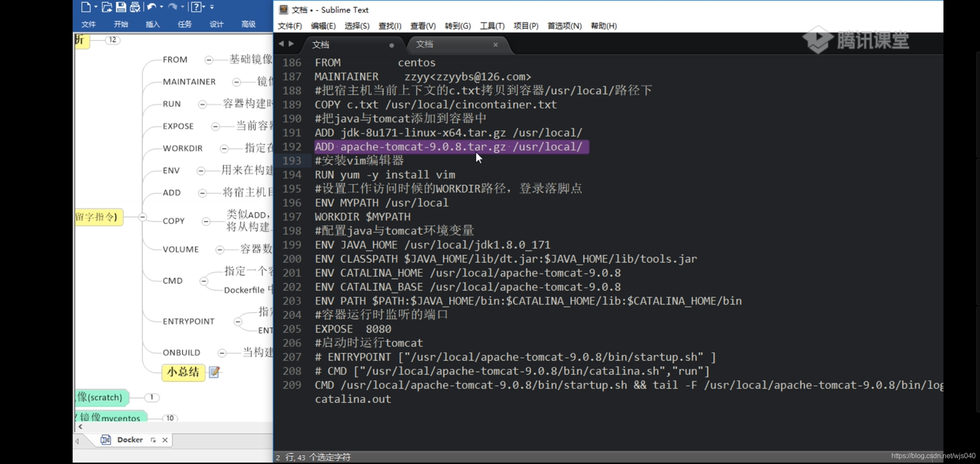Collapse the COPY node branch
Viewport: 980px width, 464px height.
(x=206, y=221)
